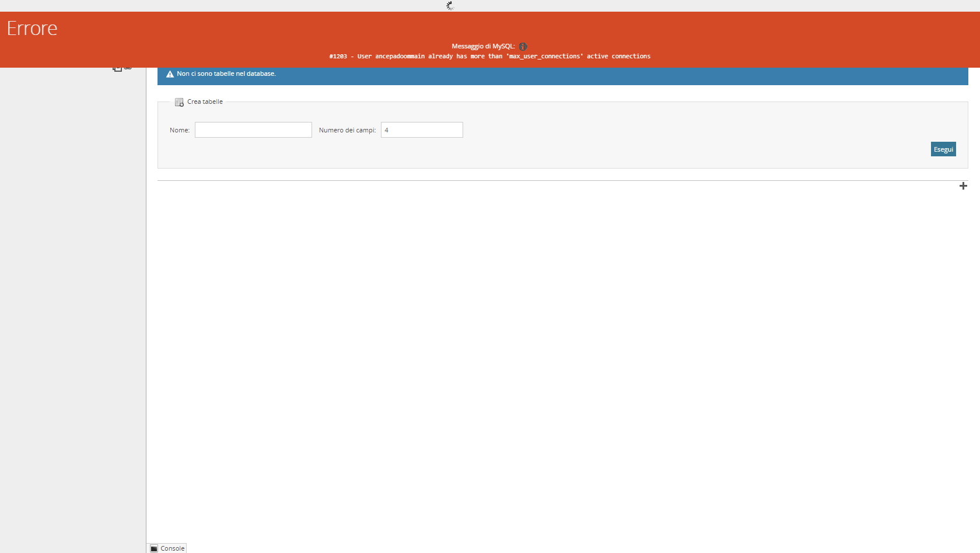Dismiss the red Errore banner by its title
The image size is (980, 553).
32,28
